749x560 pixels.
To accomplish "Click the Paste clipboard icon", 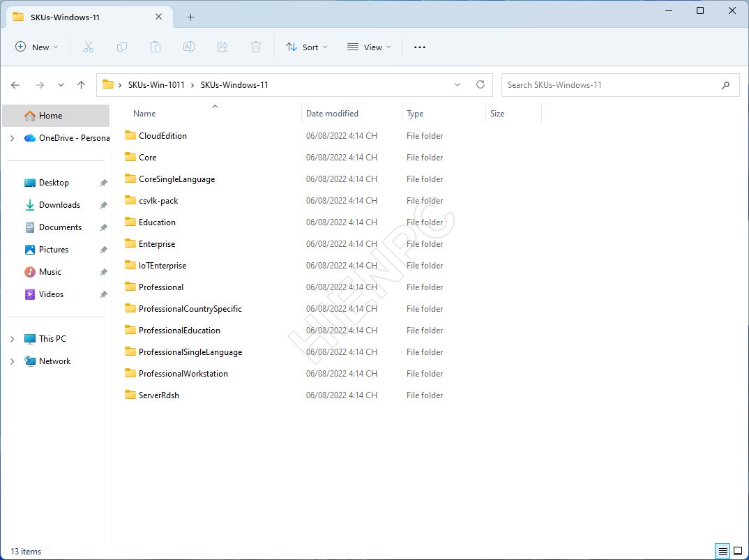I will point(156,47).
